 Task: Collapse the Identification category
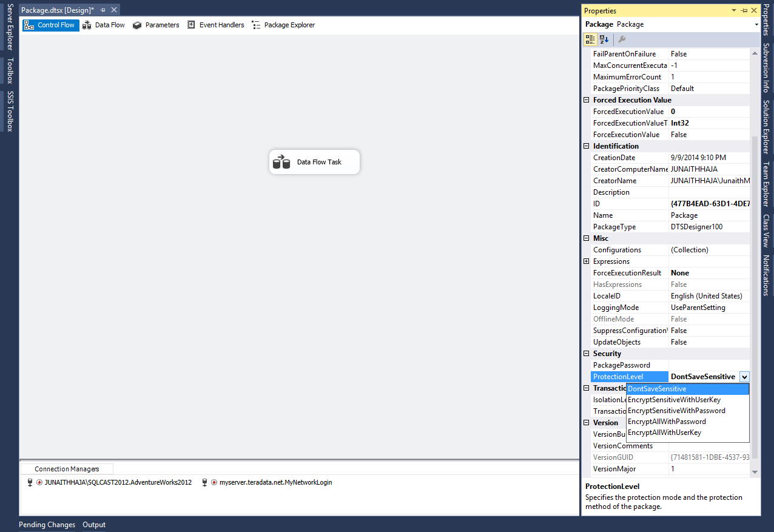pos(586,146)
